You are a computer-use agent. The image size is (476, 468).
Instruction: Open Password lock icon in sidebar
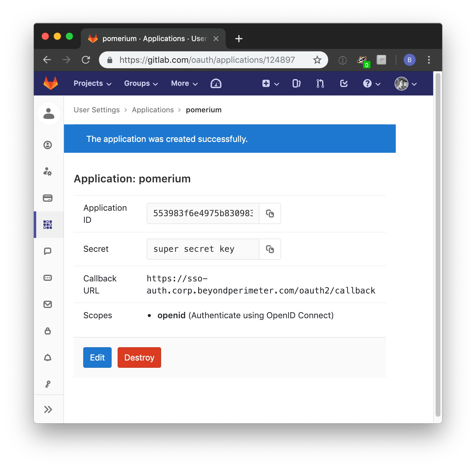coord(48,331)
